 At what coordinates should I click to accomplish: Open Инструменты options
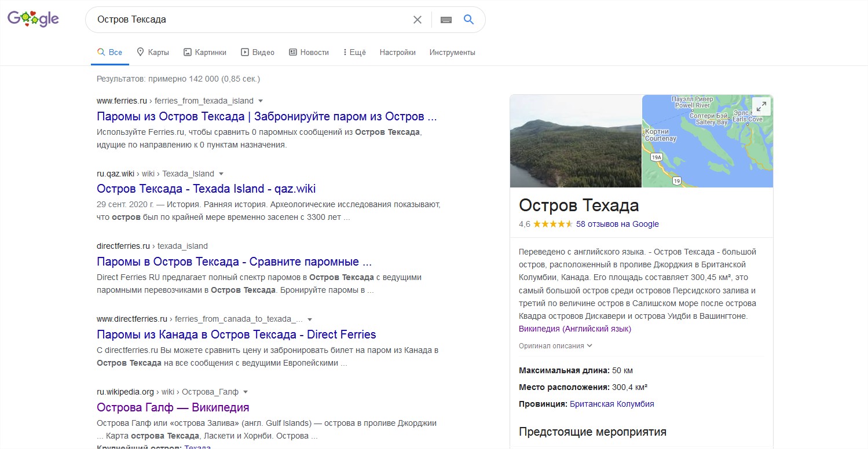pyautogui.click(x=452, y=52)
